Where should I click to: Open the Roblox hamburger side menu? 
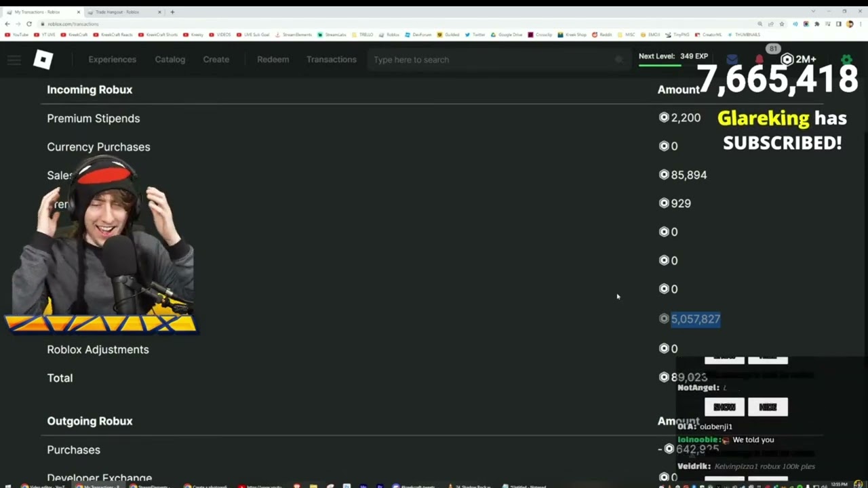[x=14, y=60]
